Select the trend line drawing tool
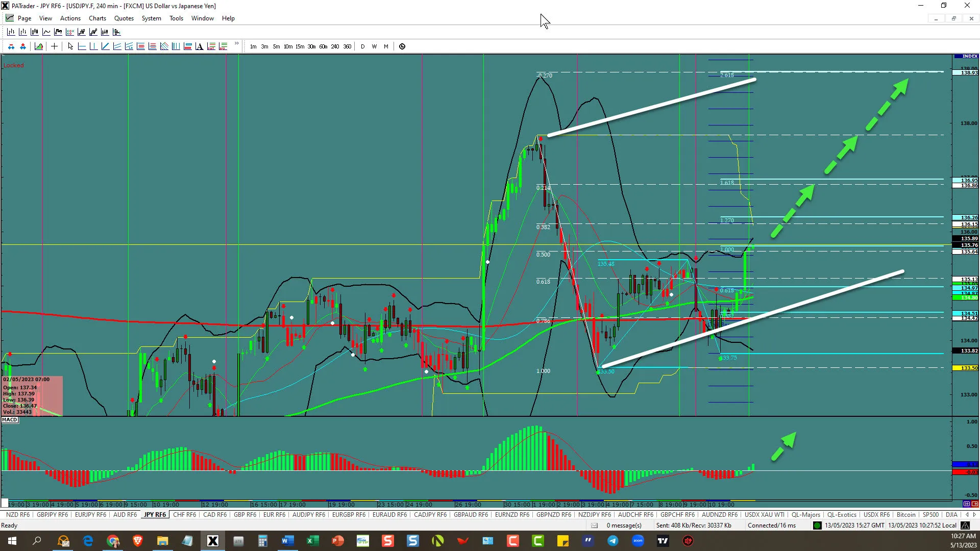 pos(105,46)
